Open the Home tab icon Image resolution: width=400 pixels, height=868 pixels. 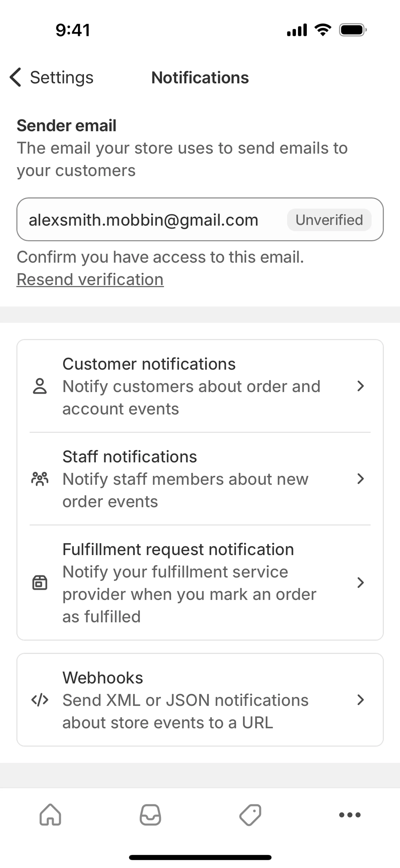click(50, 815)
